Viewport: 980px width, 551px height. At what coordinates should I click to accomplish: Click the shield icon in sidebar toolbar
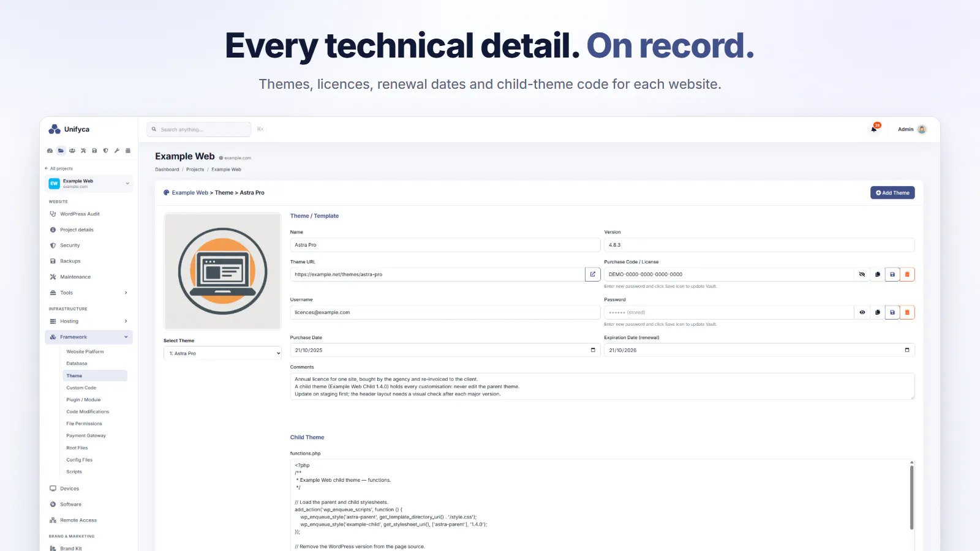(x=105, y=151)
